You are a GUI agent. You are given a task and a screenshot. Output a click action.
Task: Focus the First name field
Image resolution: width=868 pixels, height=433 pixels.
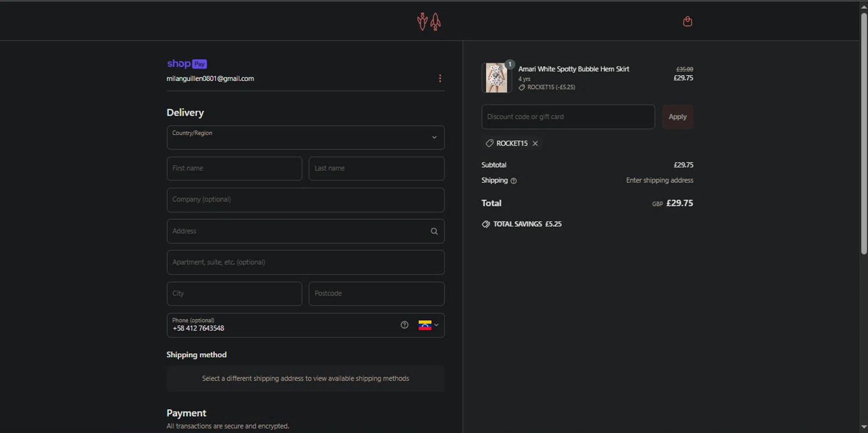tap(234, 168)
